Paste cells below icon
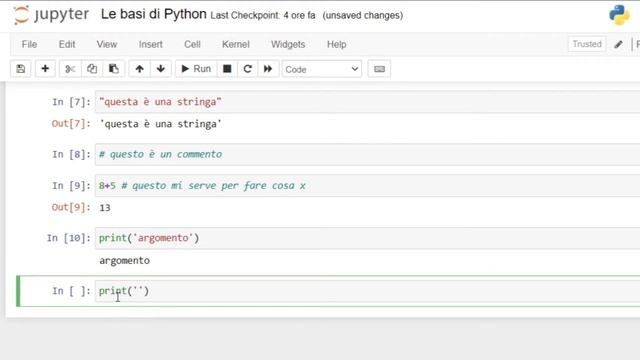The width and height of the screenshot is (640, 360). point(114,69)
